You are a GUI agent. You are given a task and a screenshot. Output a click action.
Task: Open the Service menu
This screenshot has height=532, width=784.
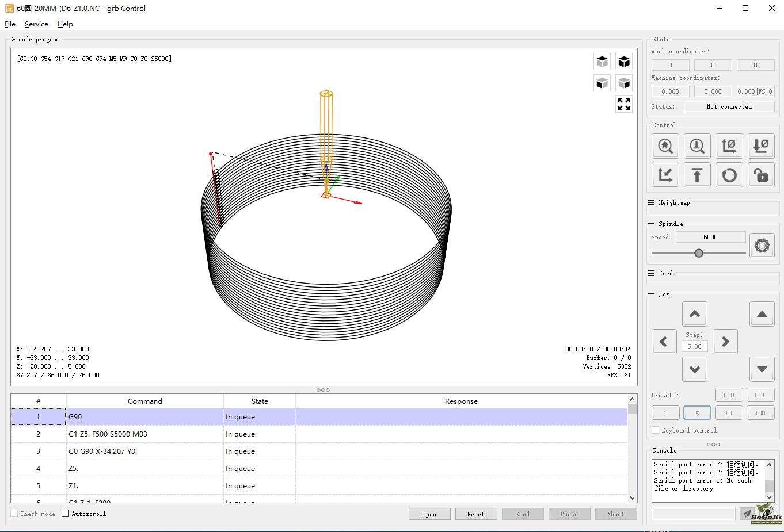point(36,24)
